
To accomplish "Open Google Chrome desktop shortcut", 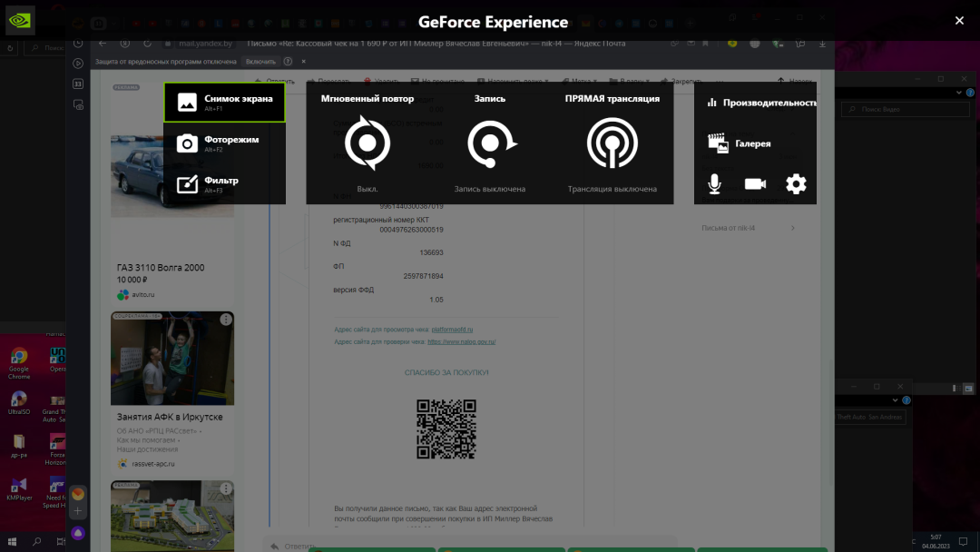I will pos(19,363).
